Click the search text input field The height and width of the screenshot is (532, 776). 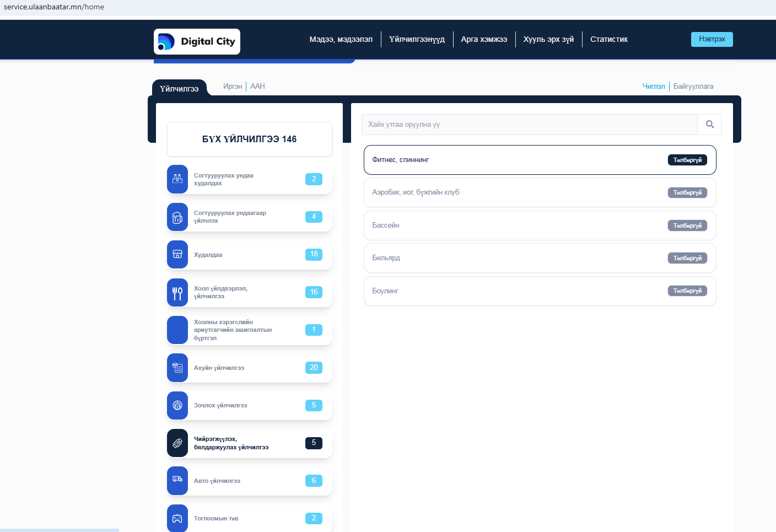click(x=529, y=125)
